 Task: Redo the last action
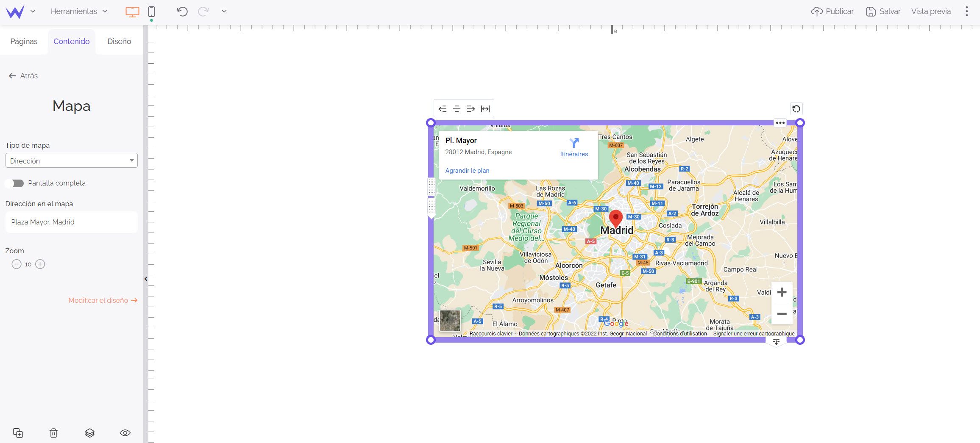tap(203, 11)
